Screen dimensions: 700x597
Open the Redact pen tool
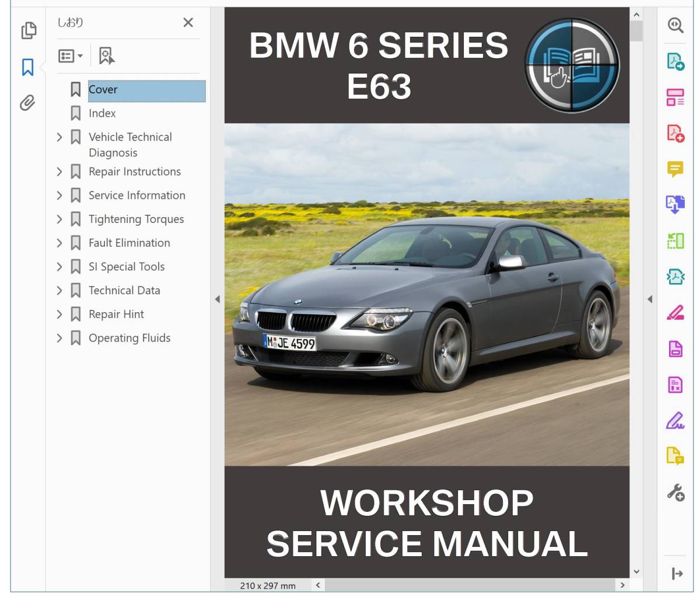tap(675, 313)
